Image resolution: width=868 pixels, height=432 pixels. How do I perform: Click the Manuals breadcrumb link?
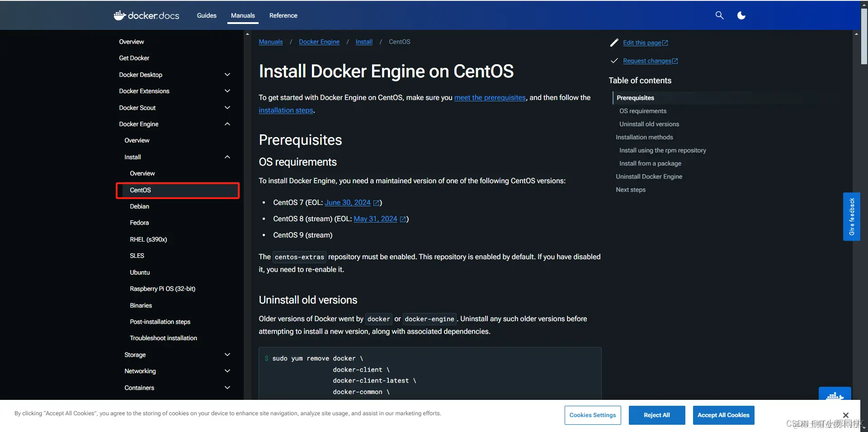click(x=271, y=42)
